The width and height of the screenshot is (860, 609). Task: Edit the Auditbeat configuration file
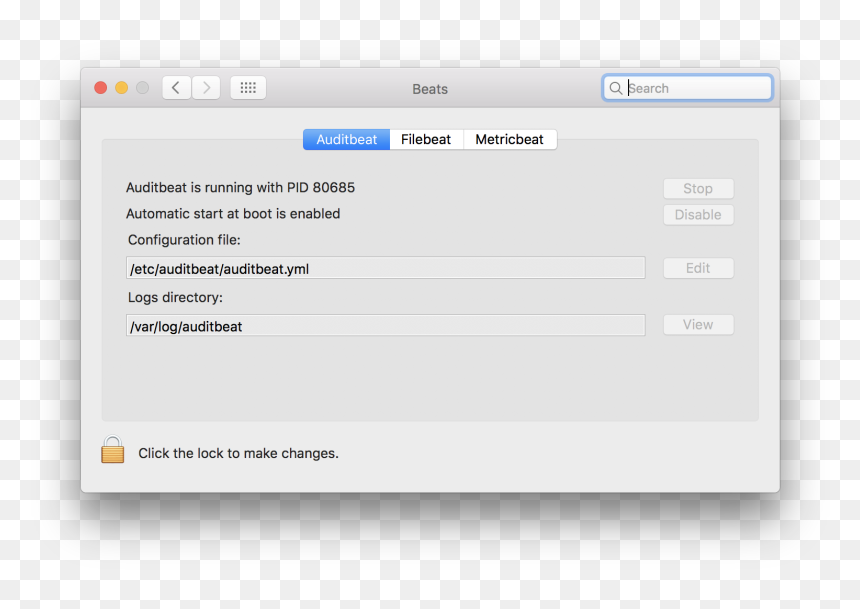click(698, 268)
